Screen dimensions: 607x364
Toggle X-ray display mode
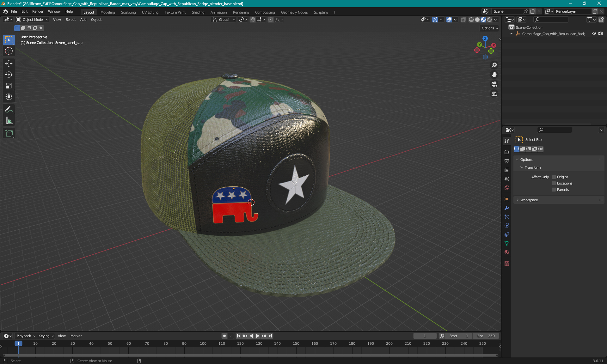(x=463, y=20)
